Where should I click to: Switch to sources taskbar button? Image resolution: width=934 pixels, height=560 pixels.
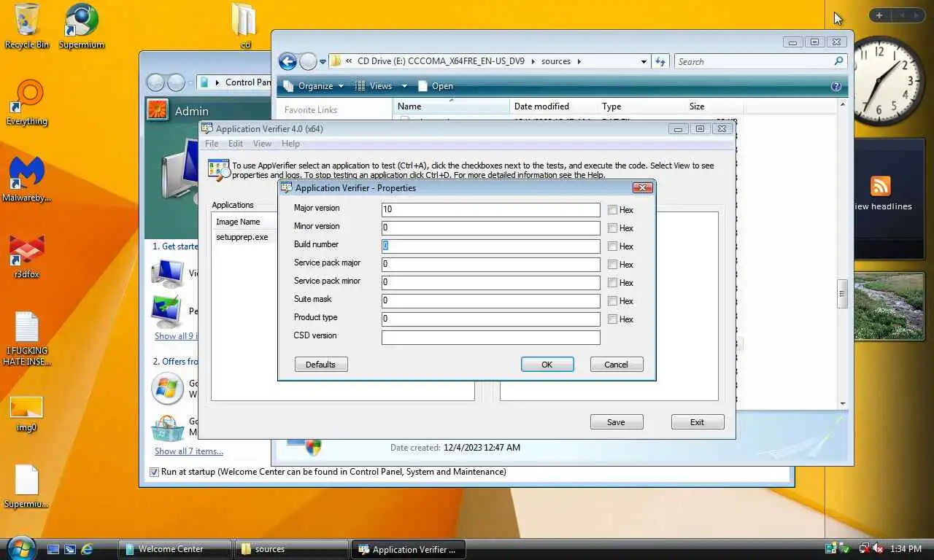[292, 549]
